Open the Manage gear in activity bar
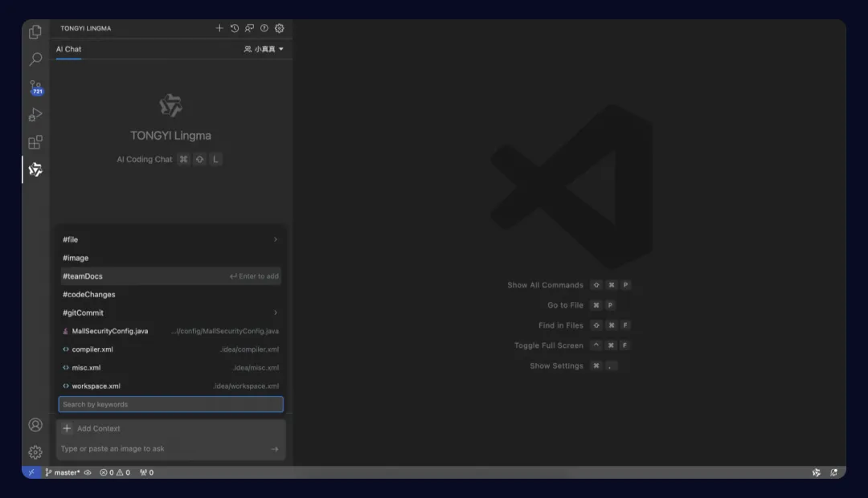The image size is (868, 498). [35, 453]
